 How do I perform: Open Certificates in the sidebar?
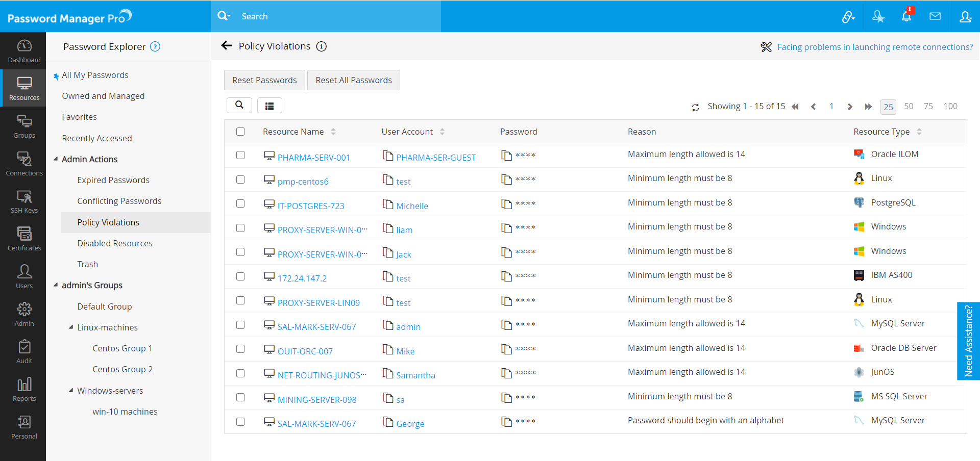tap(24, 239)
